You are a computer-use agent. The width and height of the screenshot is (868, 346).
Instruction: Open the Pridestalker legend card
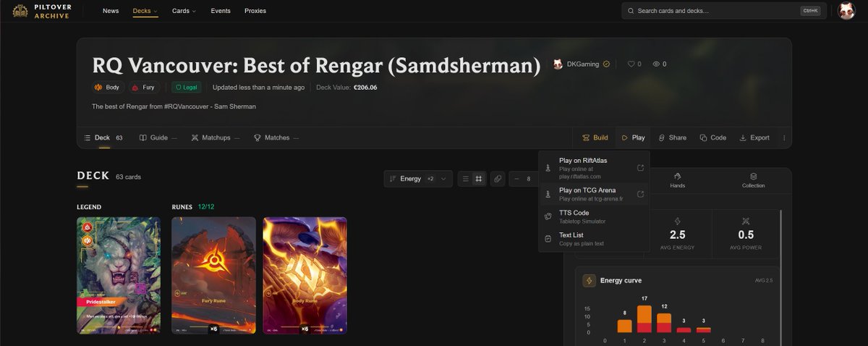[119, 276]
